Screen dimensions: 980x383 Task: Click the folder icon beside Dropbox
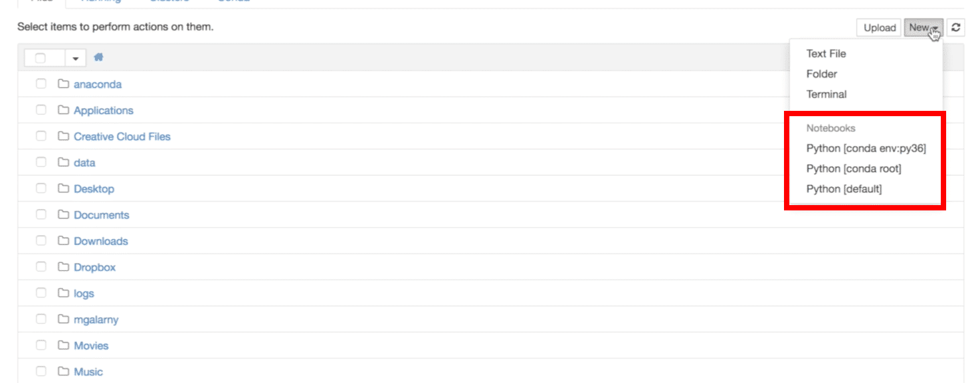tap(63, 268)
